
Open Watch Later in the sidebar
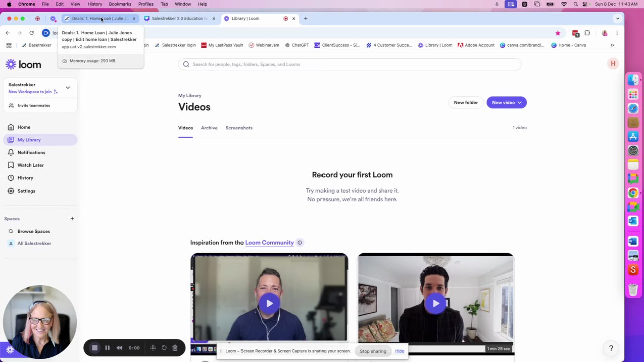pos(40,165)
